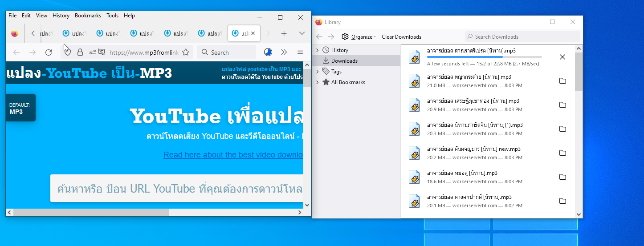Viewport: 644px width, 246px height.
Task: Open Organize gear dropdown in Library
Action: 359,37
